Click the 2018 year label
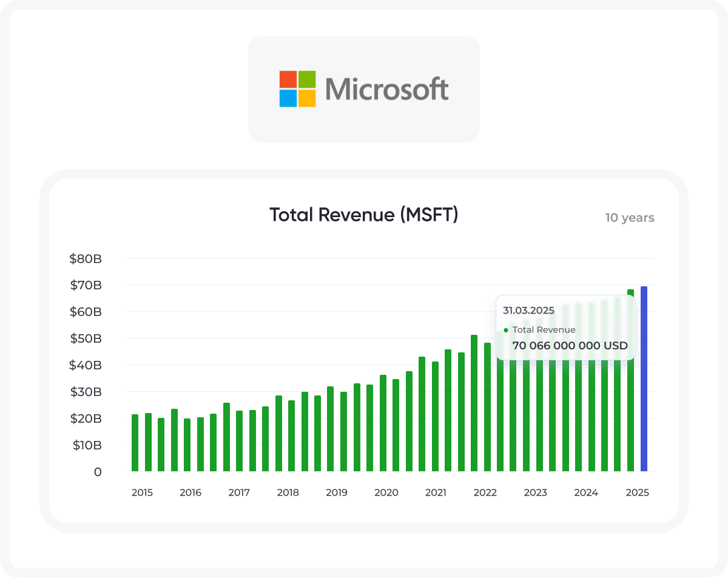This screenshot has height=578, width=728. 288,492
